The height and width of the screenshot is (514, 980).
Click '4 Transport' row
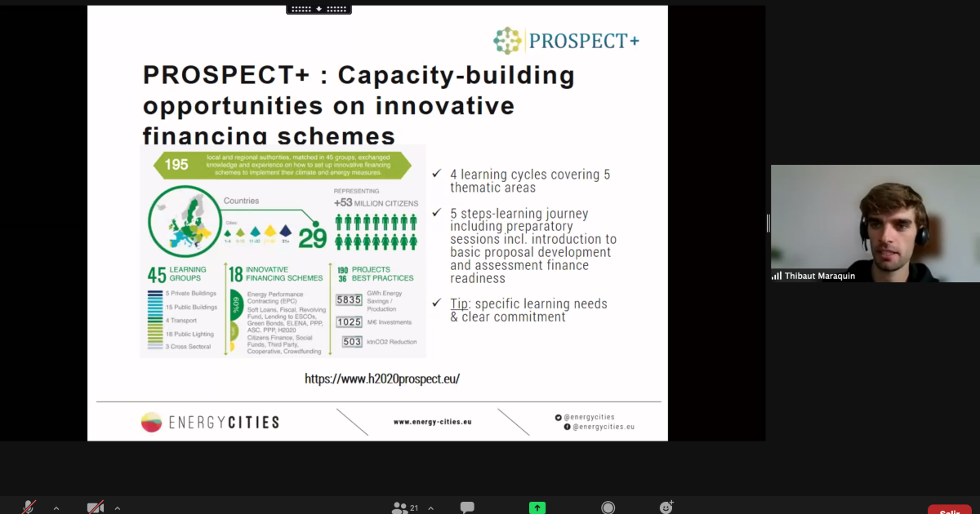tap(183, 321)
